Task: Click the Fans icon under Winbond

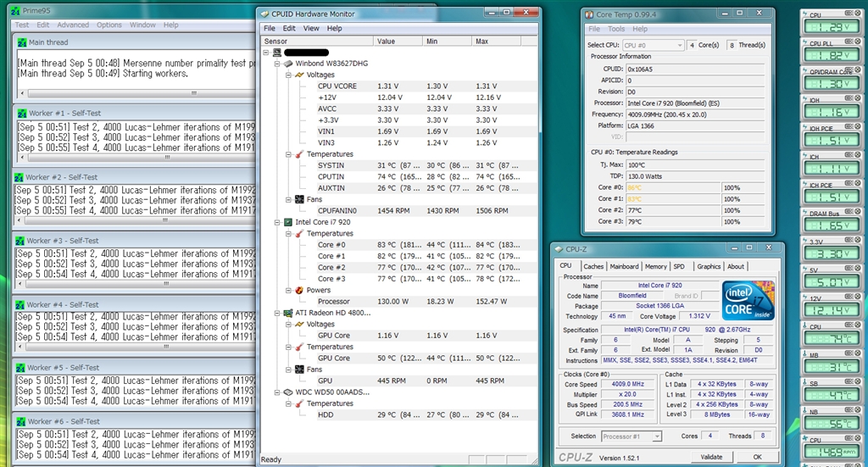Action: (298, 199)
